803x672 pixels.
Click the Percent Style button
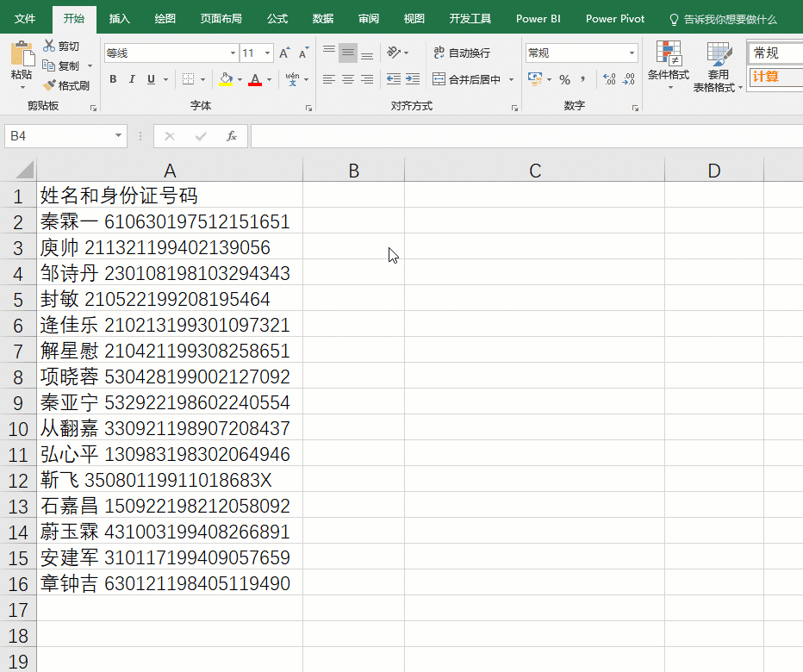(564, 79)
